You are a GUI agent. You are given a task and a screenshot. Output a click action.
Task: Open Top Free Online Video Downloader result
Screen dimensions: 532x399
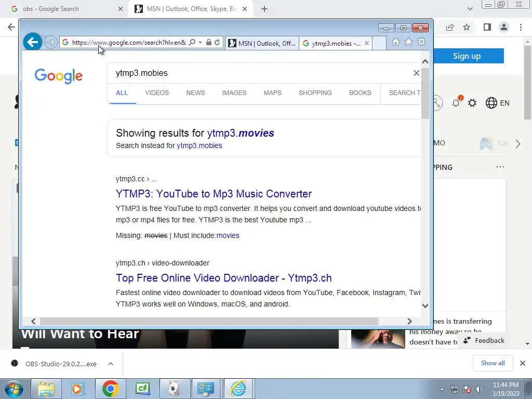(x=223, y=278)
